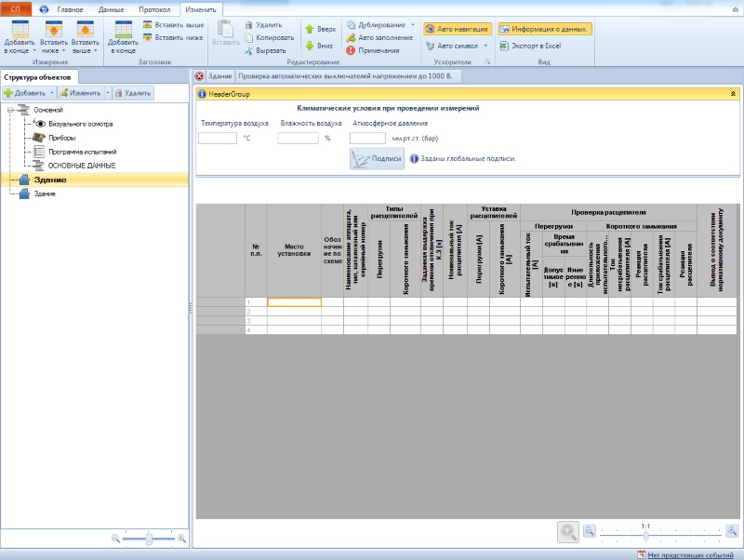This screenshot has height=560, width=744.
Task: Click the Подписи button
Action: click(378, 158)
